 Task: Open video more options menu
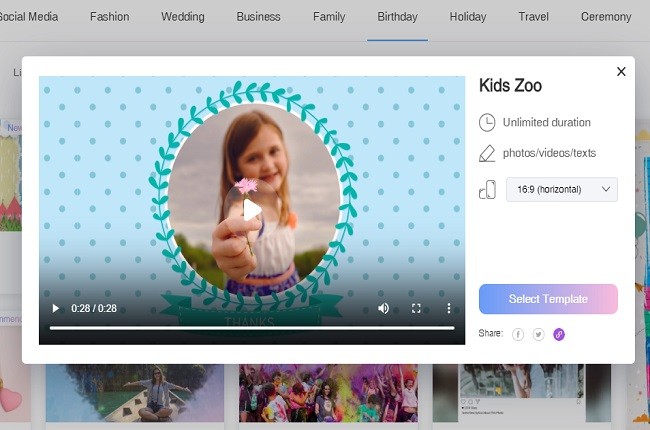[449, 308]
